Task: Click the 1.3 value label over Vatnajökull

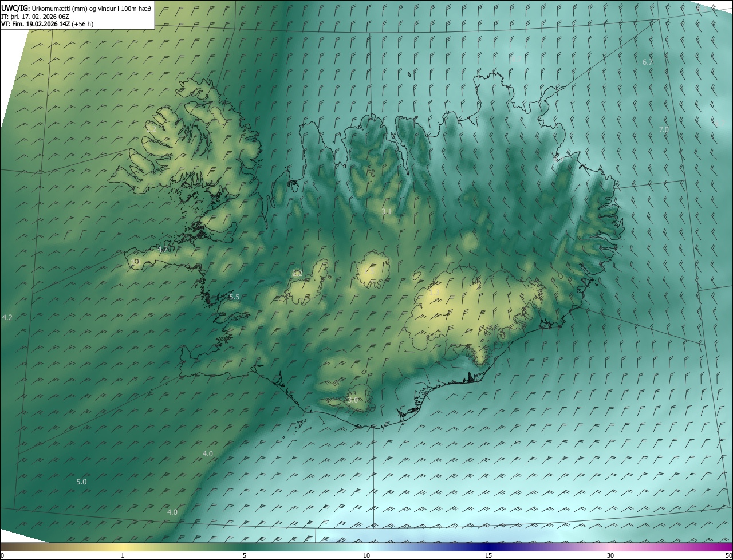Action: 434,293
